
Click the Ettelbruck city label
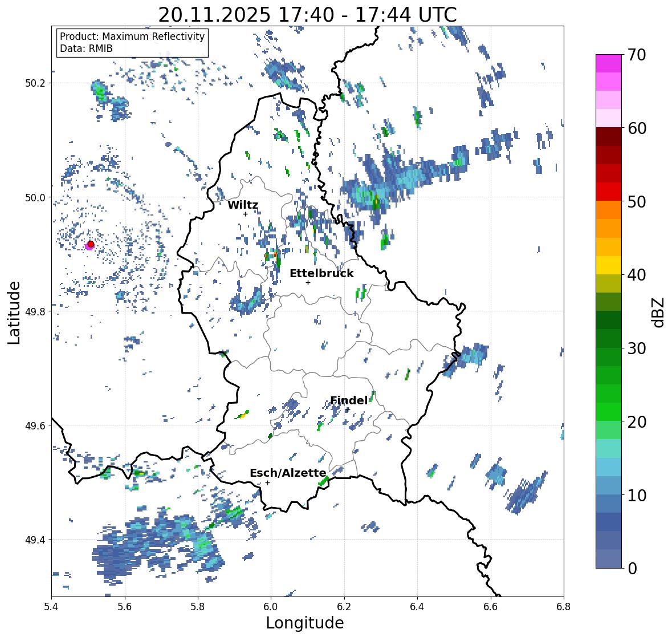321,274
